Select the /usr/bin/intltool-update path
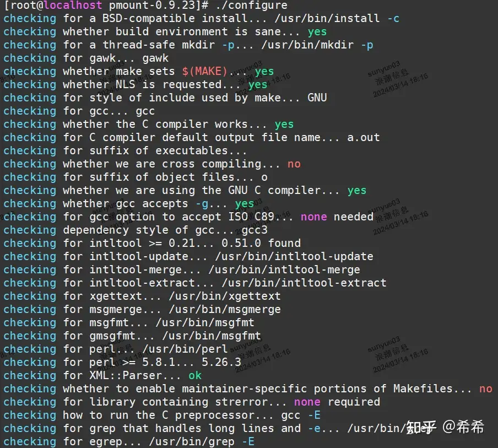This screenshot has width=498, height=448. coord(294,256)
